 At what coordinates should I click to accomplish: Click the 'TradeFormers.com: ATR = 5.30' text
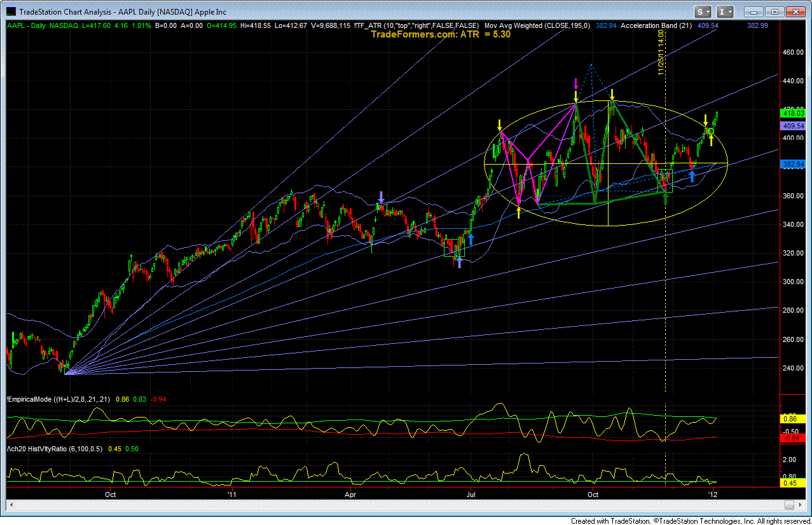point(441,34)
